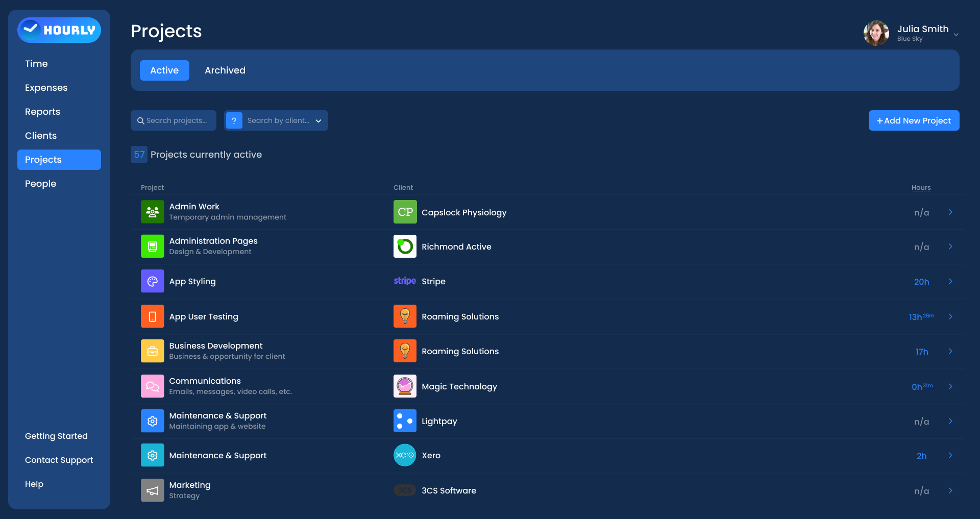This screenshot has width=980, height=519.
Task: Expand the Communications project row arrow
Action: click(x=950, y=386)
